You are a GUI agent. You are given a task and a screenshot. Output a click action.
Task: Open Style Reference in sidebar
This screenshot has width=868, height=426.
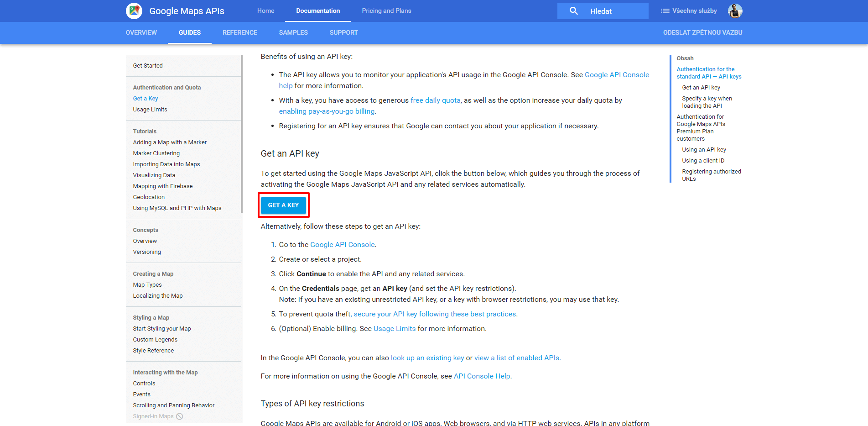pyautogui.click(x=153, y=351)
